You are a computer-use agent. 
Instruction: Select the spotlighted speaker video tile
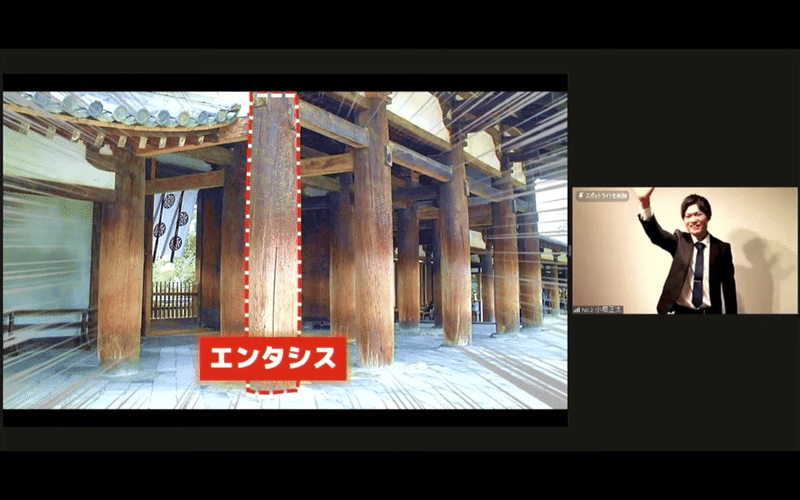(685, 251)
